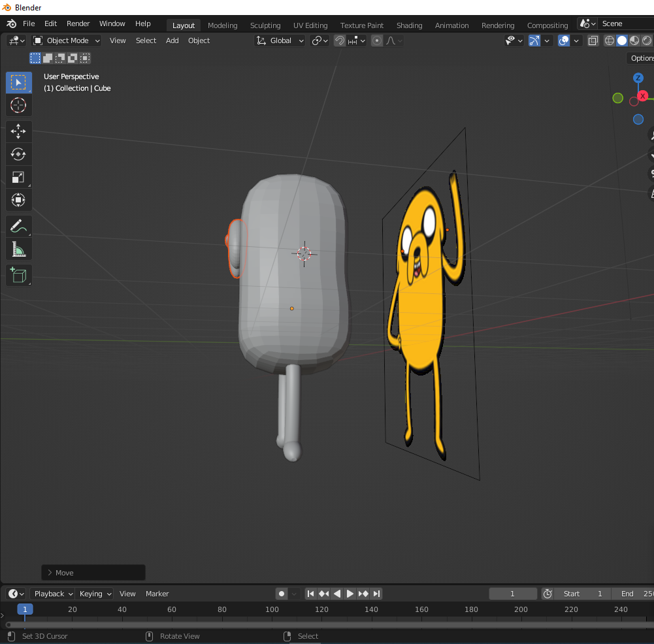The image size is (654, 644).
Task: Select the Scale tool
Action: 18,177
